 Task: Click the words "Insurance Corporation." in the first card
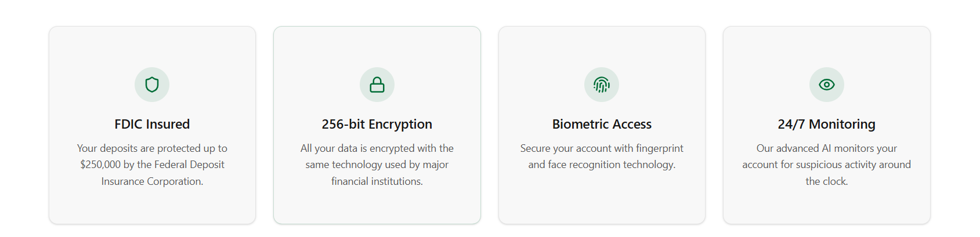(x=152, y=181)
